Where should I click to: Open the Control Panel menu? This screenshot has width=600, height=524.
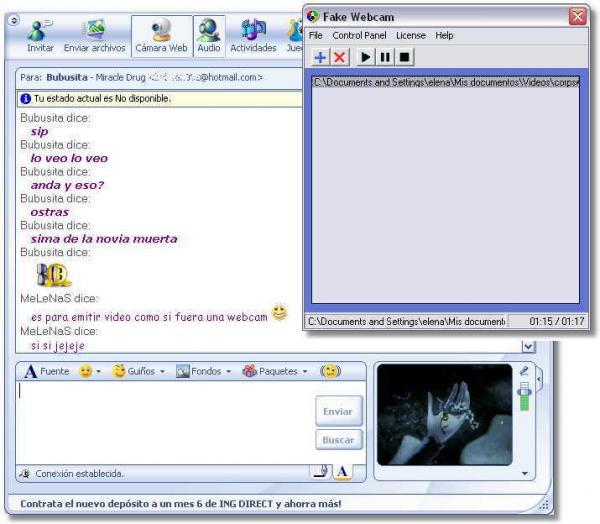[359, 36]
